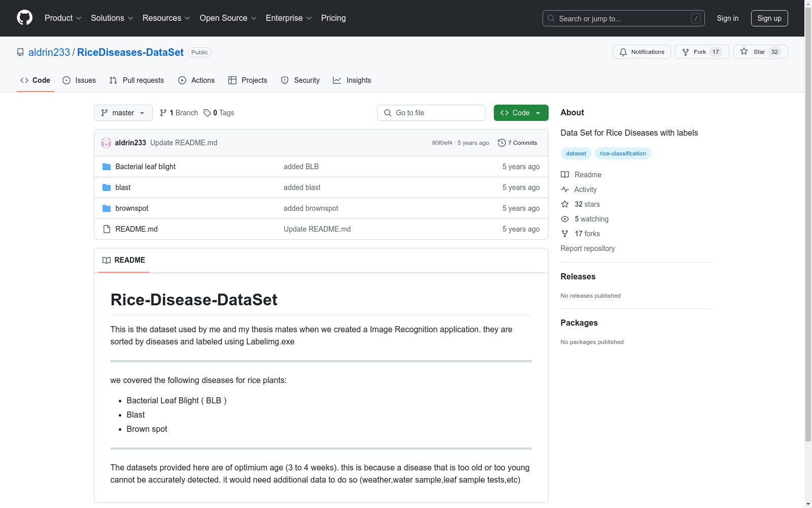Image resolution: width=812 pixels, height=508 pixels.
Task: Open README.md file name
Action: pyautogui.click(x=137, y=229)
